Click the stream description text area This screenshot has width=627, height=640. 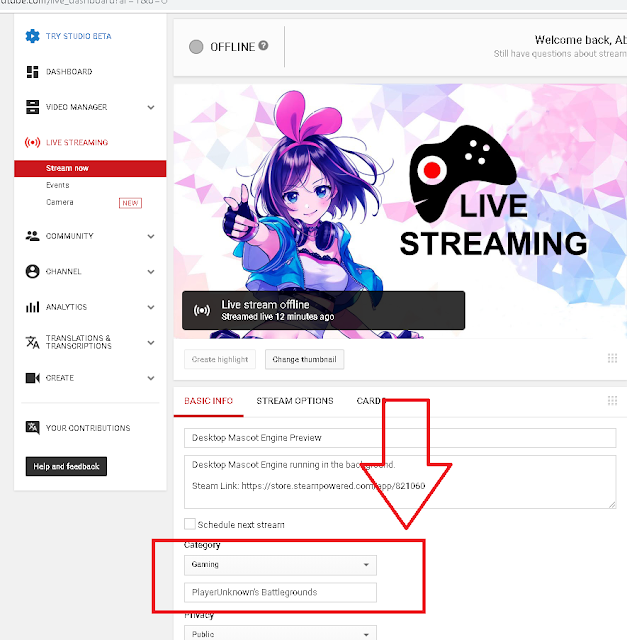coord(400,482)
